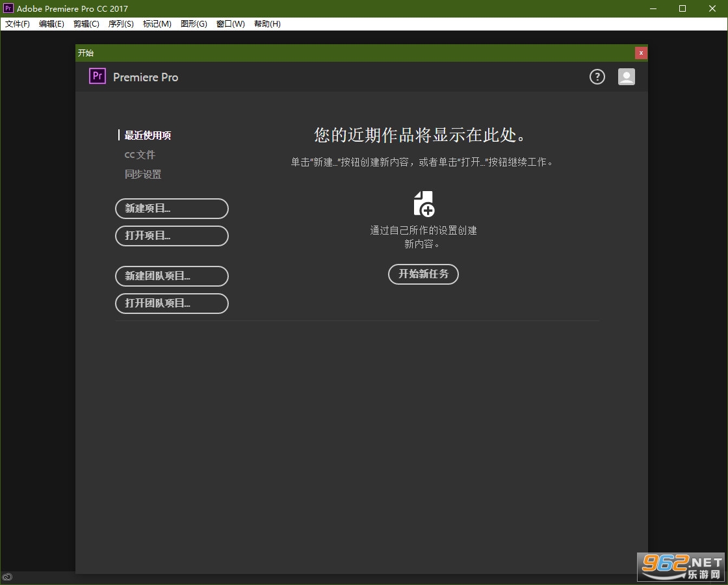This screenshot has width=728, height=585.
Task: Open the 序列(S) menu
Action: 121,24
